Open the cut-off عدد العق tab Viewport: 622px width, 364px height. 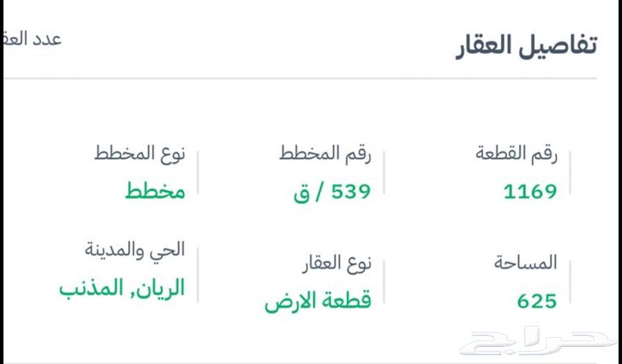tap(33, 39)
